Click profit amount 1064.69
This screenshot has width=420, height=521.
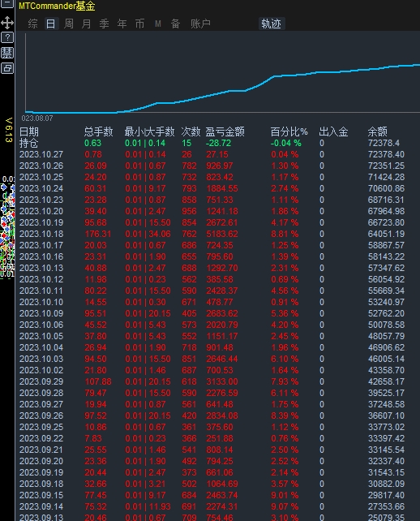[x=222, y=484]
